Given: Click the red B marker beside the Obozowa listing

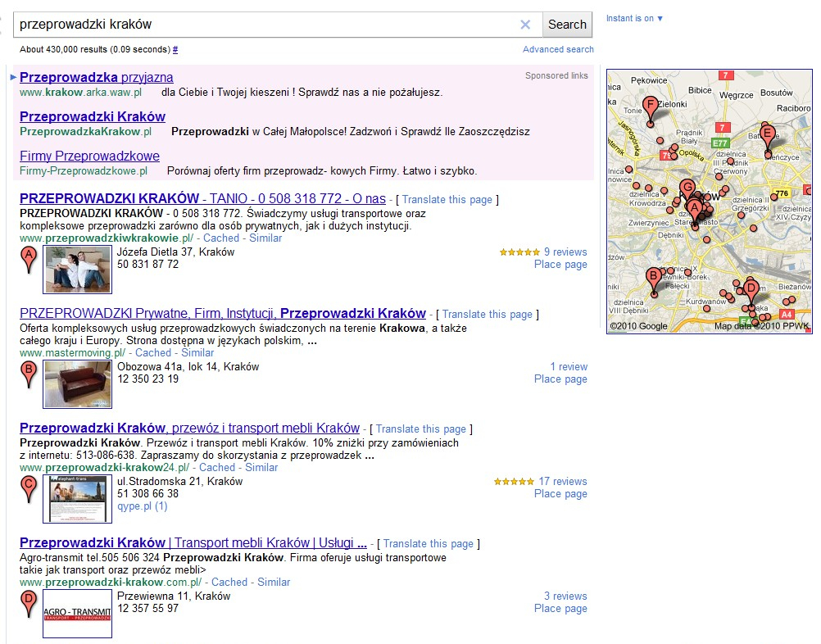Looking at the screenshot, I should point(29,375).
